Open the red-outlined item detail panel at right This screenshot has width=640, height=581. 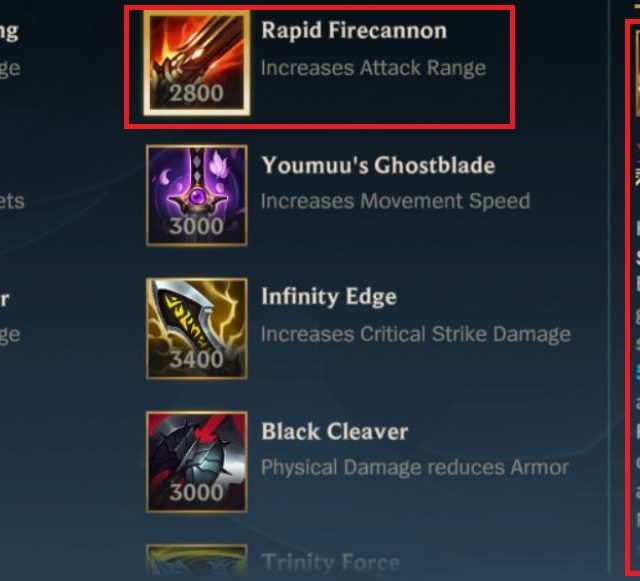[633, 297]
